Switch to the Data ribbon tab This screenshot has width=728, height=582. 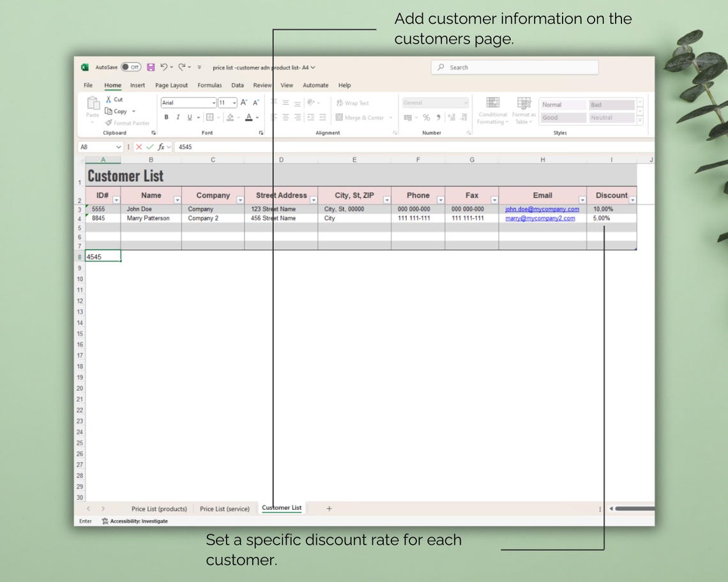[238, 86]
